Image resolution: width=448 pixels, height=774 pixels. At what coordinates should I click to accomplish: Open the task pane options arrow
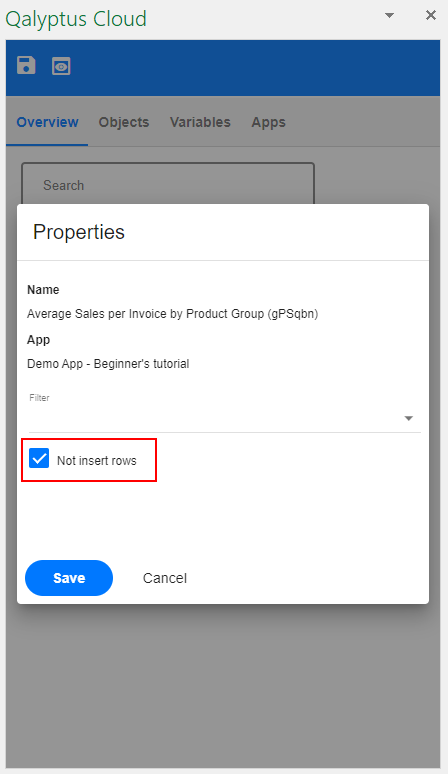(389, 15)
